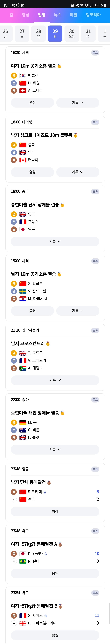The width and height of the screenshot is (110, 644).
Task: Select date 28 일
Action: pyautogui.click(x=39, y=33)
